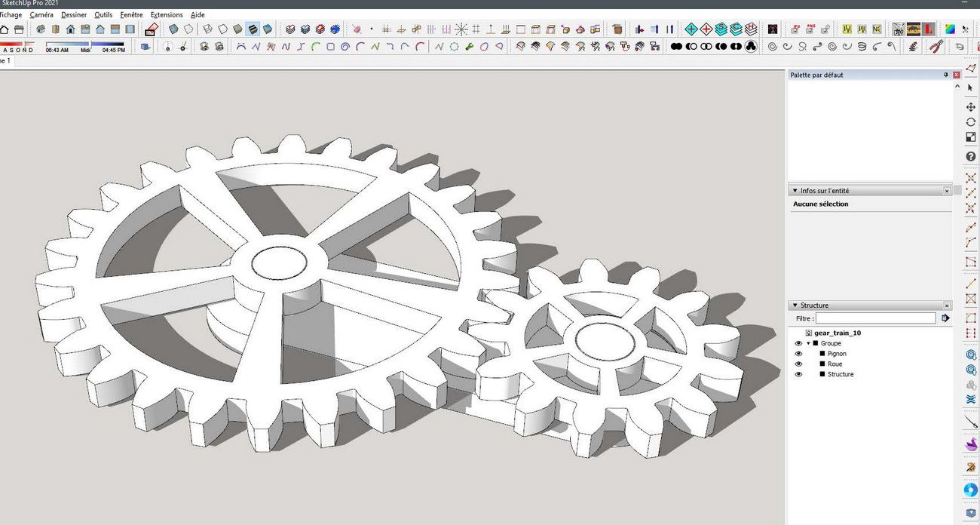Screen dimensions: 980x525
Task: Select the Move tool in right toolbar
Action: pyautogui.click(x=970, y=107)
